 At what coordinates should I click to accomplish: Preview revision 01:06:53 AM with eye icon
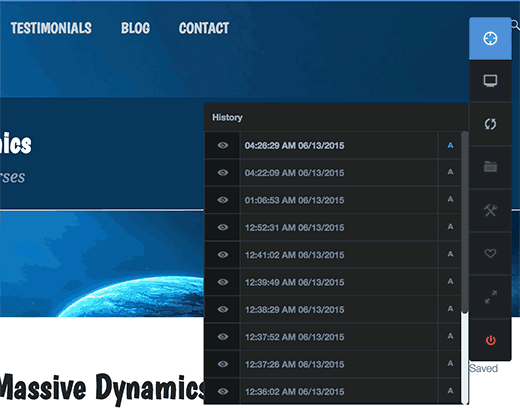pyautogui.click(x=223, y=200)
